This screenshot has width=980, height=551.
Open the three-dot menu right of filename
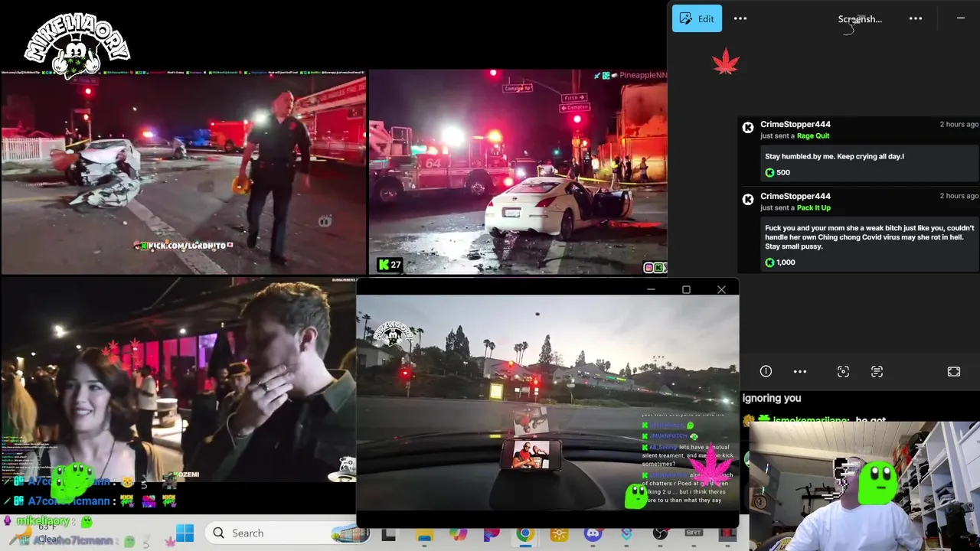pyautogui.click(x=916, y=18)
